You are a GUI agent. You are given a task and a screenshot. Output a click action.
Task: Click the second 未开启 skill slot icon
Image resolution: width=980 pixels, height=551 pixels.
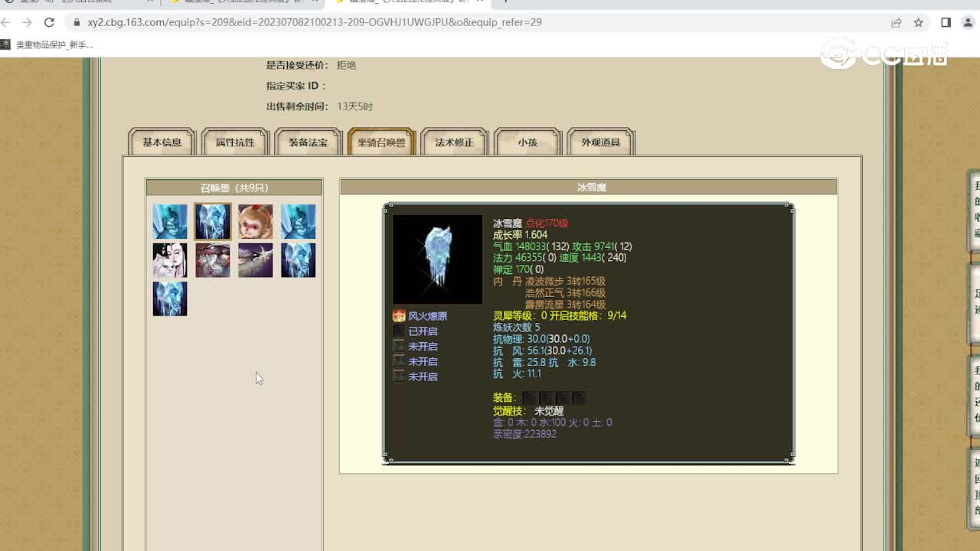coord(399,361)
